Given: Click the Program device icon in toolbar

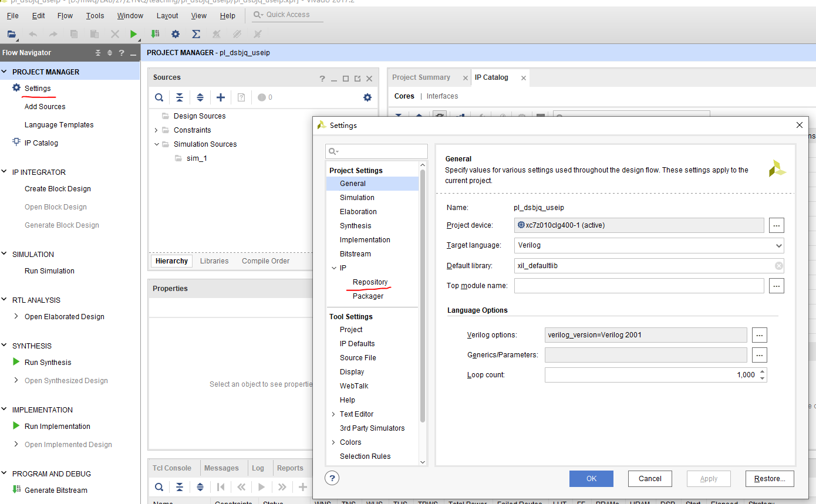Looking at the screenshot, I should [x=155, y=34].
